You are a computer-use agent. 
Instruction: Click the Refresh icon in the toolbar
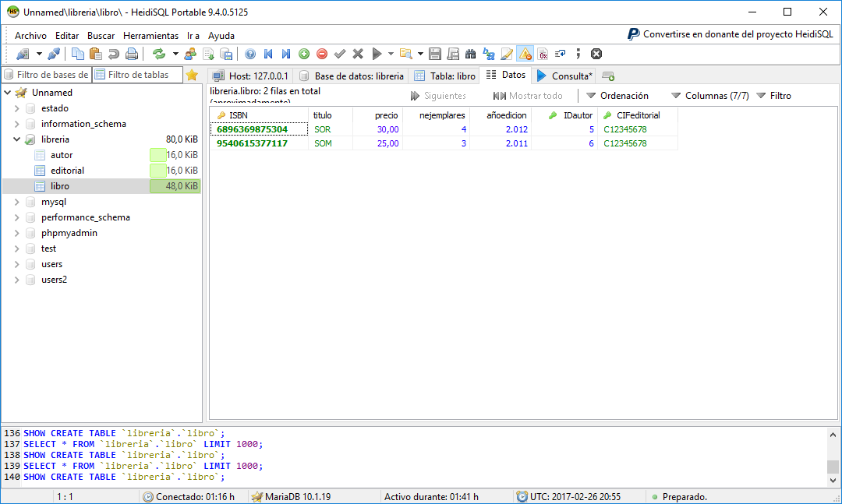tap(159, 53)
